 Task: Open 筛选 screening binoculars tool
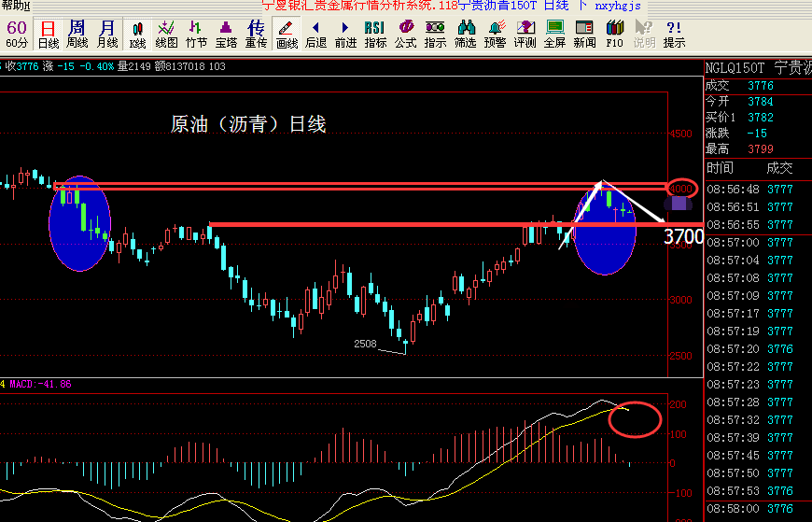point(465,35)
